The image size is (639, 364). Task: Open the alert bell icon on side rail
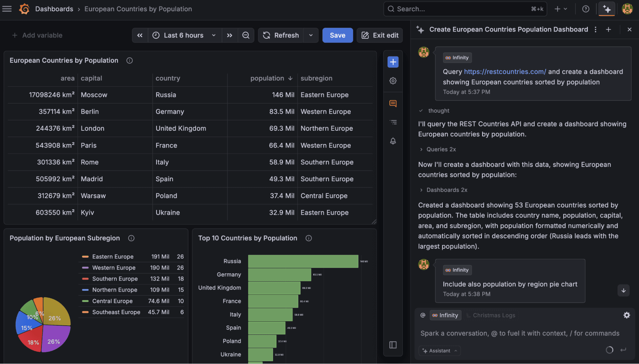393,141
